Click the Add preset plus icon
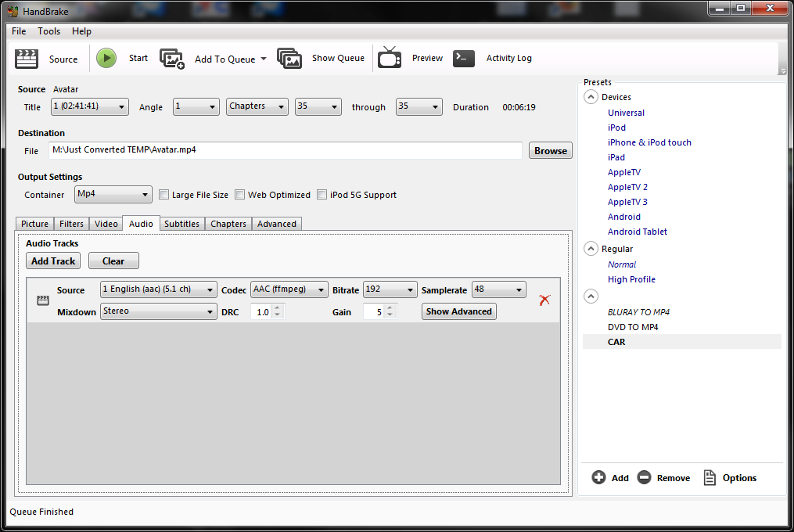The height and width of the screenshot is (532, 794). click(598, 477)
